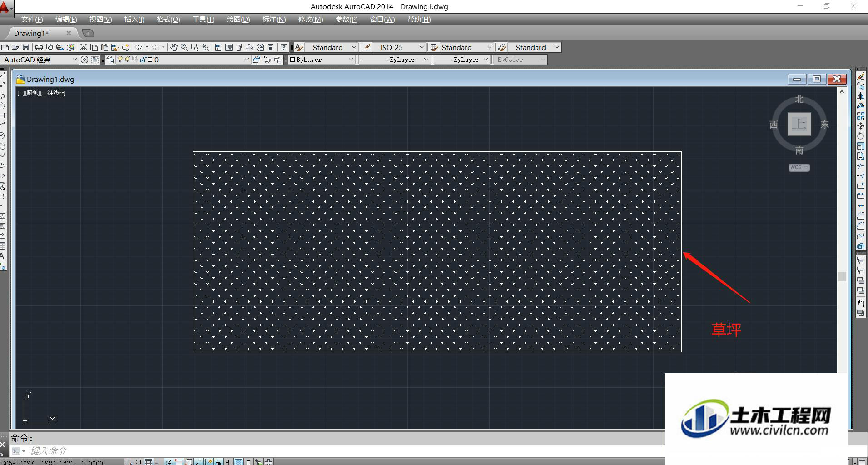Click the Make Object's Layer Current icon
868x465 pixels.
point(257,60)
